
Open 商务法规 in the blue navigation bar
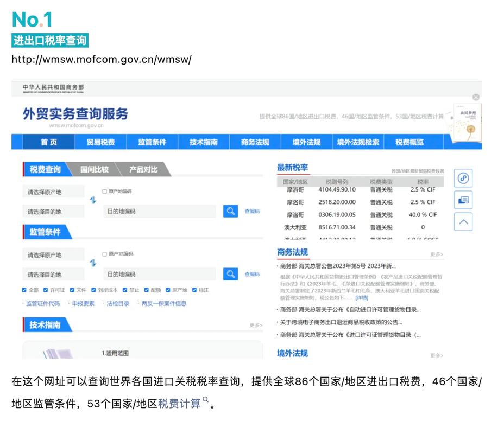[255, 142]
